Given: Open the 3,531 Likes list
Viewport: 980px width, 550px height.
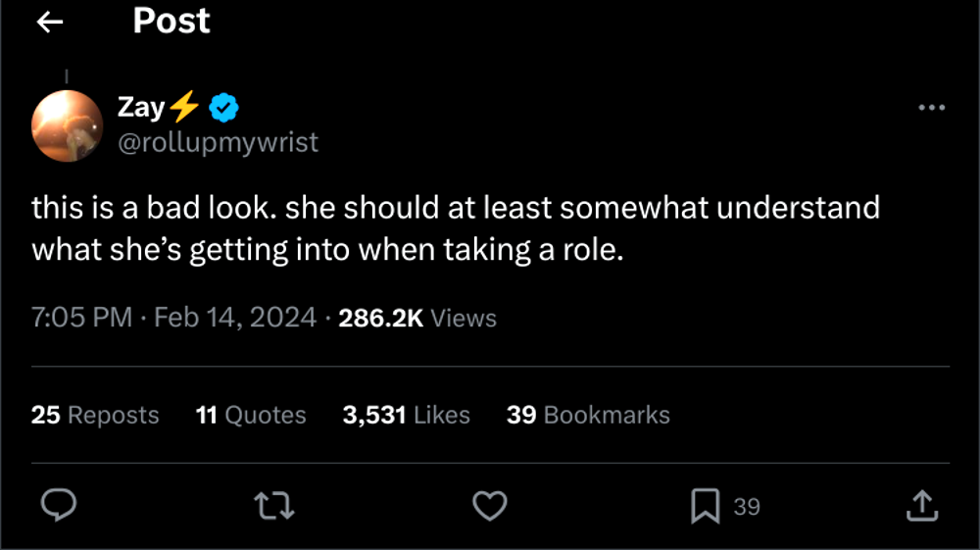Looking at the screenshot, I should click(x=406, y=415).
